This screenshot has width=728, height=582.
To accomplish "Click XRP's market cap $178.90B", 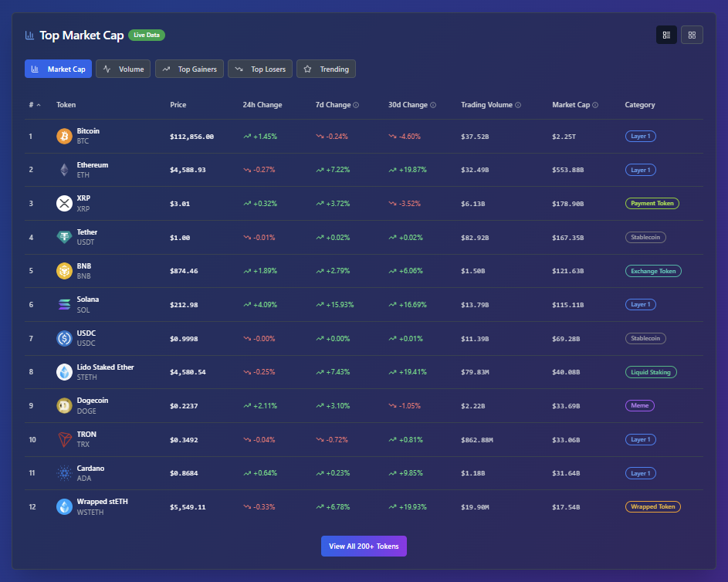I will pyautogui.click(x=568, y=204).
